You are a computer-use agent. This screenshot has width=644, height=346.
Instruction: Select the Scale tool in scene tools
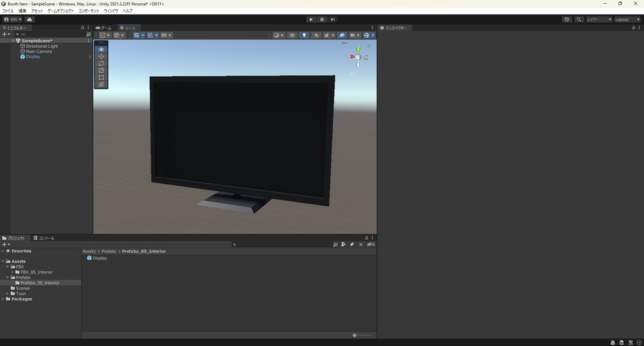click(101, 70)
